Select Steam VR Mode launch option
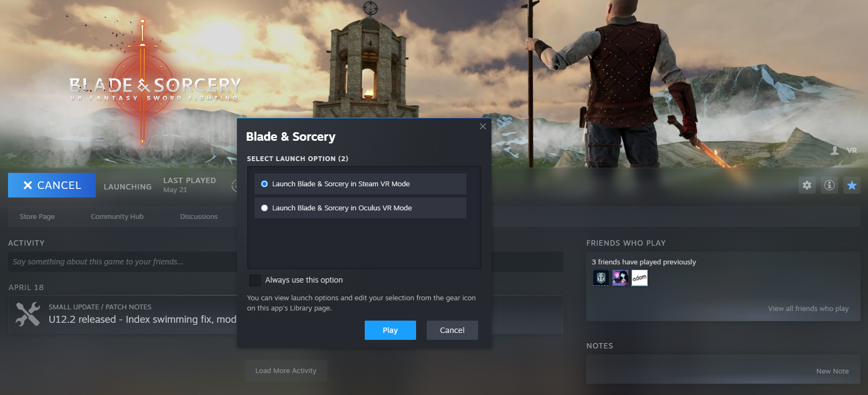Screen dimensions: 868x395 pyautogui.click(x=360, y=184)
